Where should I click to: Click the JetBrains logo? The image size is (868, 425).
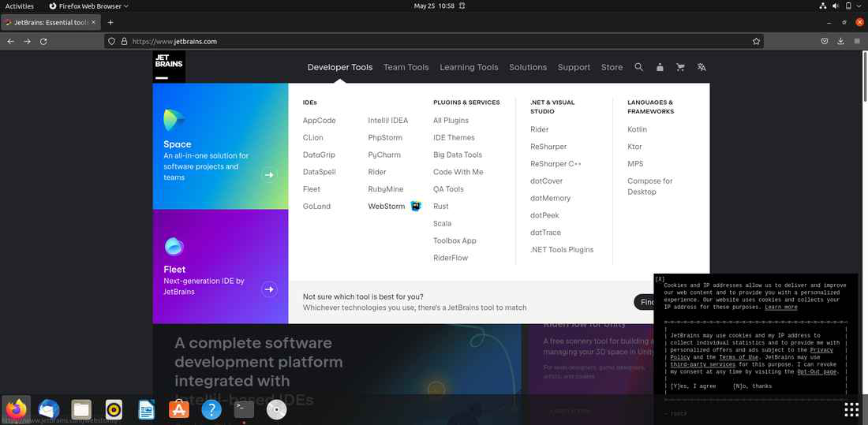169,67
